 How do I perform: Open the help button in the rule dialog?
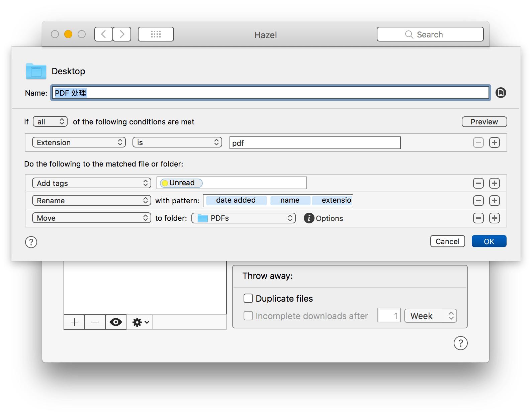coord(31,242)
